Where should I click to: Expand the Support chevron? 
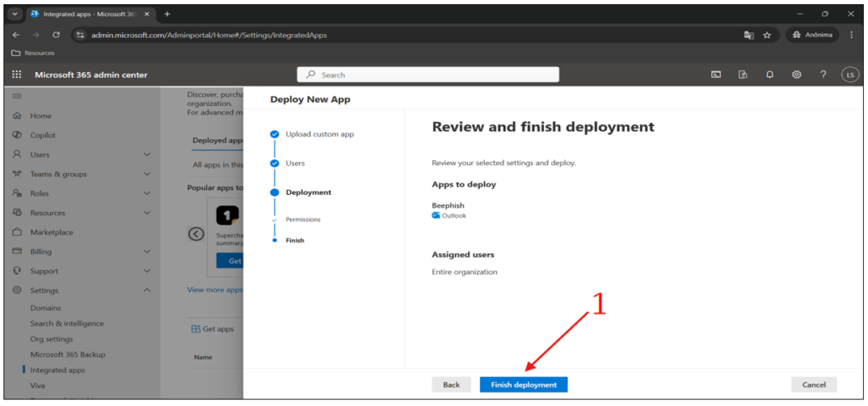[147, 271]
